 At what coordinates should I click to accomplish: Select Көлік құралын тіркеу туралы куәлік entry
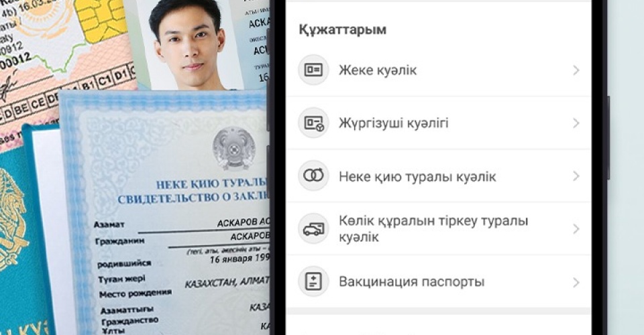pos(439,228)
